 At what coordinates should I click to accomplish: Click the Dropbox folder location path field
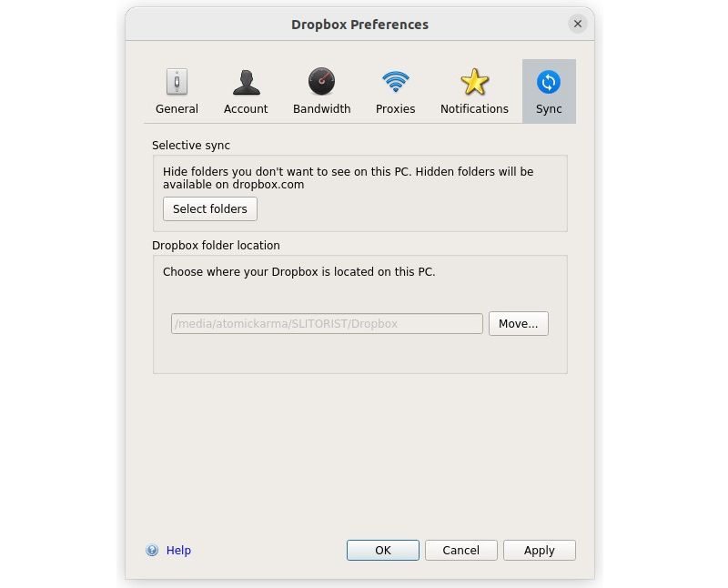(x=327, y=324)
